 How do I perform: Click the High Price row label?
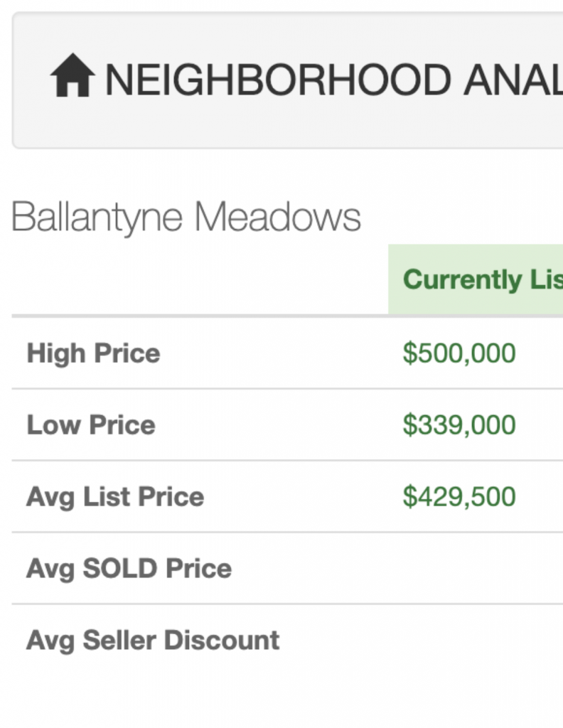(x=94, y=353)
